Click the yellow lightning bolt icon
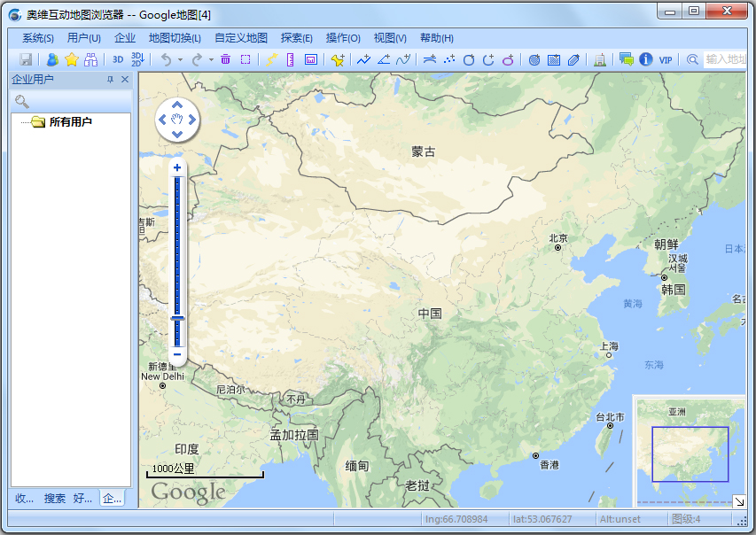This screenshot has width=756, height=535. pyautogui.click(x=271, y=59)
